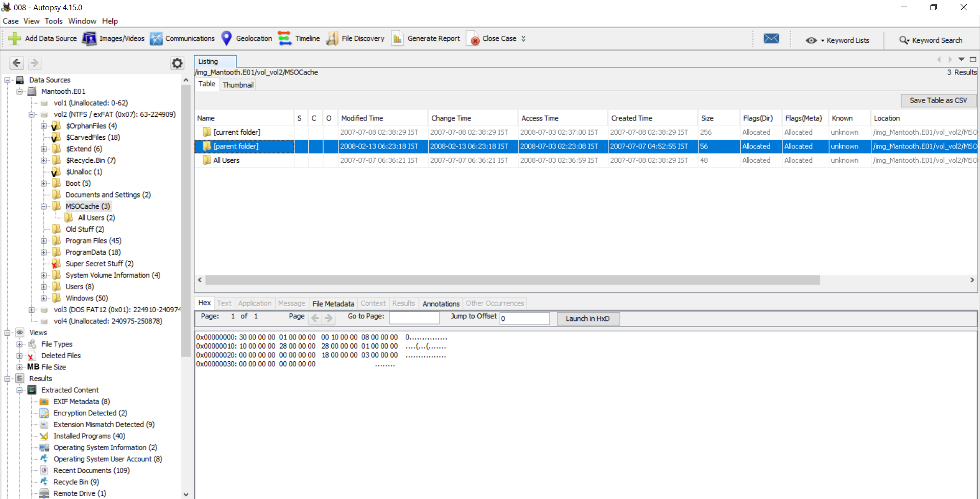The height and width of the screenshot is (499, 980).
Task: Click the next hex page arrow
Action: [329, 318]
